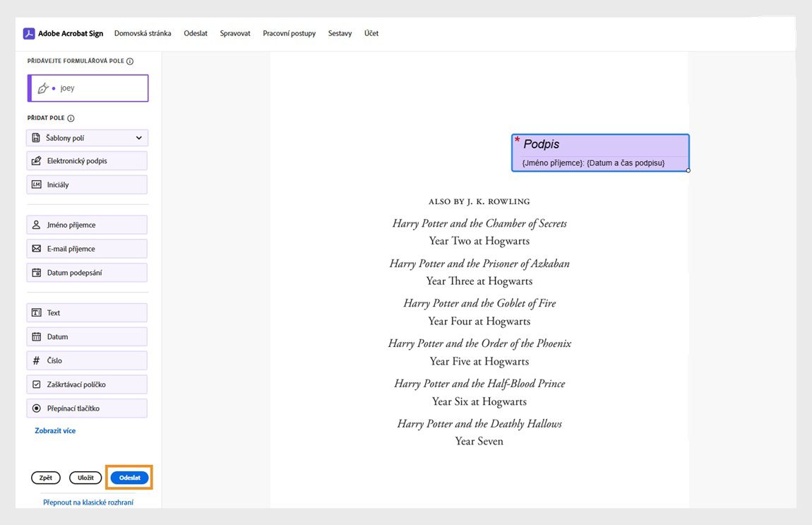Click "Harry Potter and the Goblet of Fire"
Image resolution: width=812 pixels, height=525 pixels.
click(479, 303)
